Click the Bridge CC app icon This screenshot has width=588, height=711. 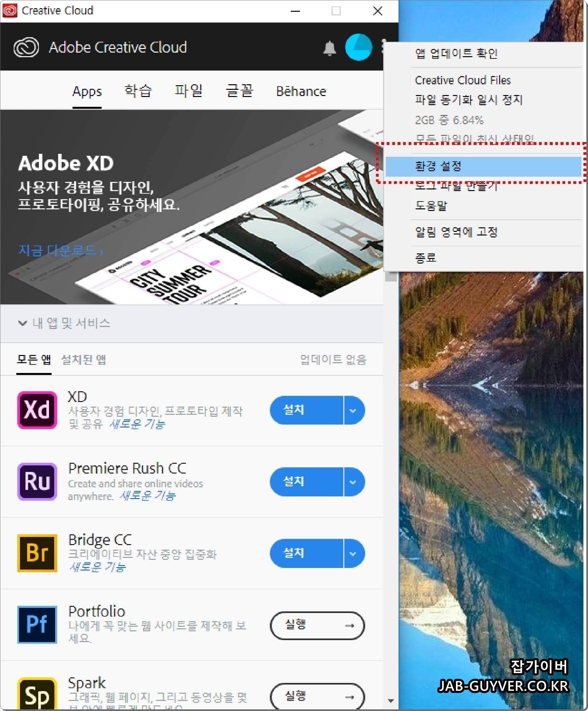tap(37, 553)
